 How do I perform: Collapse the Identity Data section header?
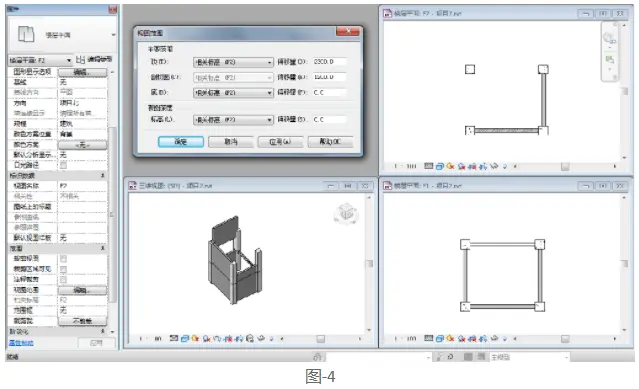point(57,176)
